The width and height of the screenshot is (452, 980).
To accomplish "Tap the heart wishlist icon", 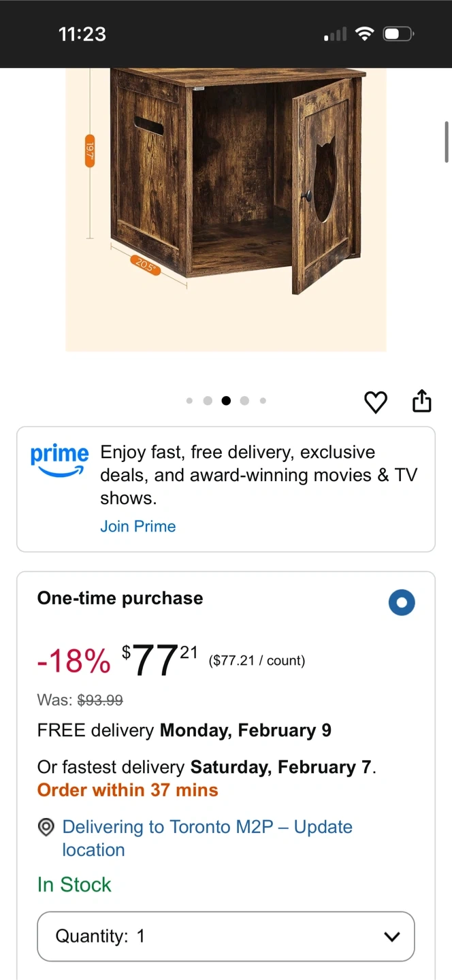I will click(x=376, y=402).
